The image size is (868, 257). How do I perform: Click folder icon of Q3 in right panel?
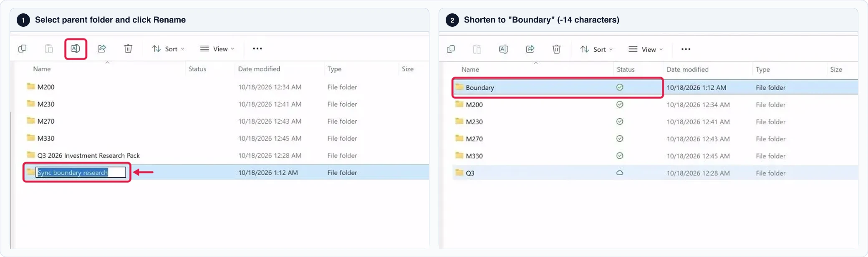tap(459, 172)
